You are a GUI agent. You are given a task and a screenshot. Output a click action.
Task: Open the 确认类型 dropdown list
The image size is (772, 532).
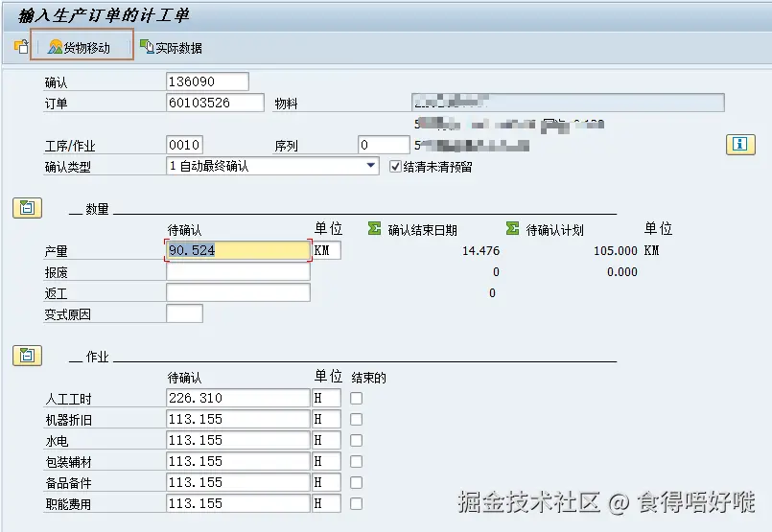[x=371, y=166]
